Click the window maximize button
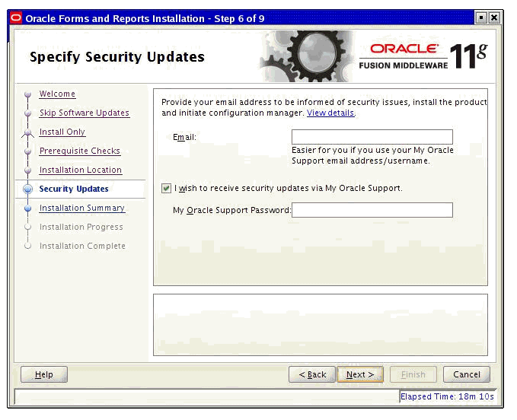 pos(481,17)
